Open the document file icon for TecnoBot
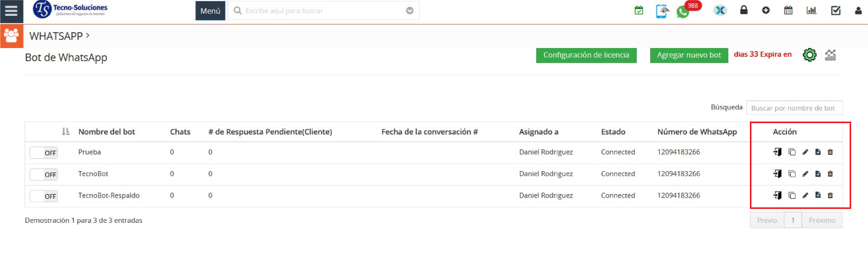 [x=818, y=174]
